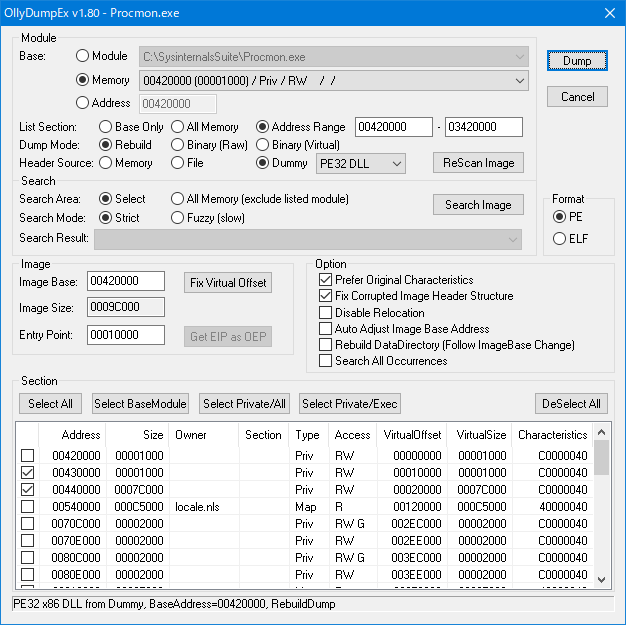Sort sections by Owner column header
Viewport: 626px width, 625px height.
(x=204, y=435)
